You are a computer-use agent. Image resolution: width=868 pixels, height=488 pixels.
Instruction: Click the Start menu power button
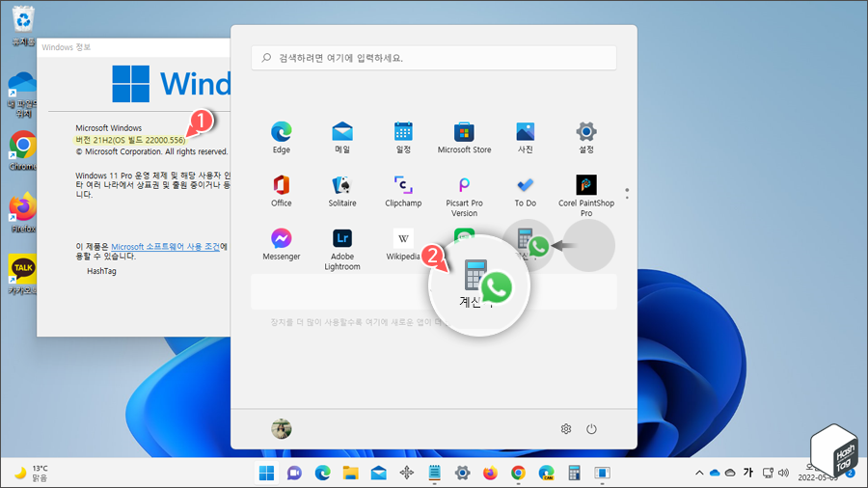coord(591,429)
